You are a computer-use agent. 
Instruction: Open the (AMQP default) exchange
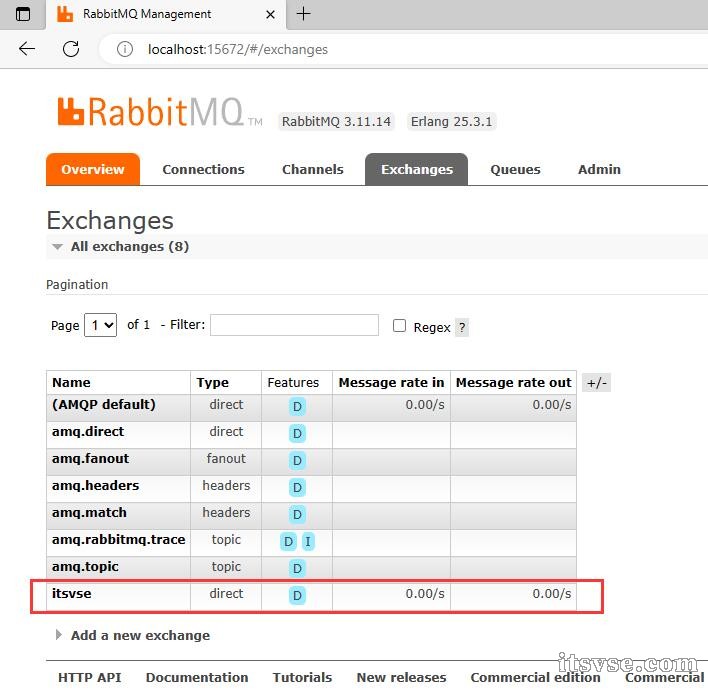104,405
